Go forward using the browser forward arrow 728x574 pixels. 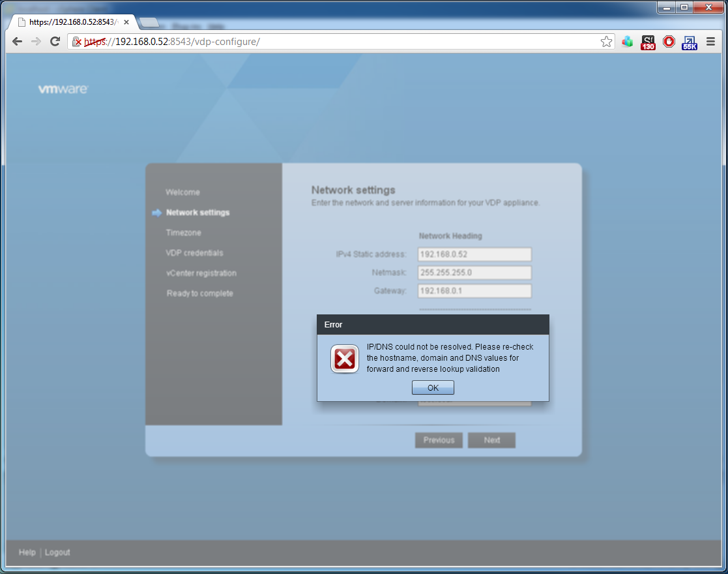[x=36, y=42]
